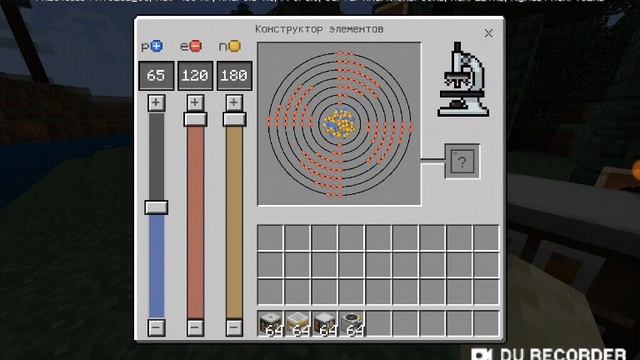640x360 pixels.
Task: Select the proton count field showing 65
Action: tap(156, 76)
